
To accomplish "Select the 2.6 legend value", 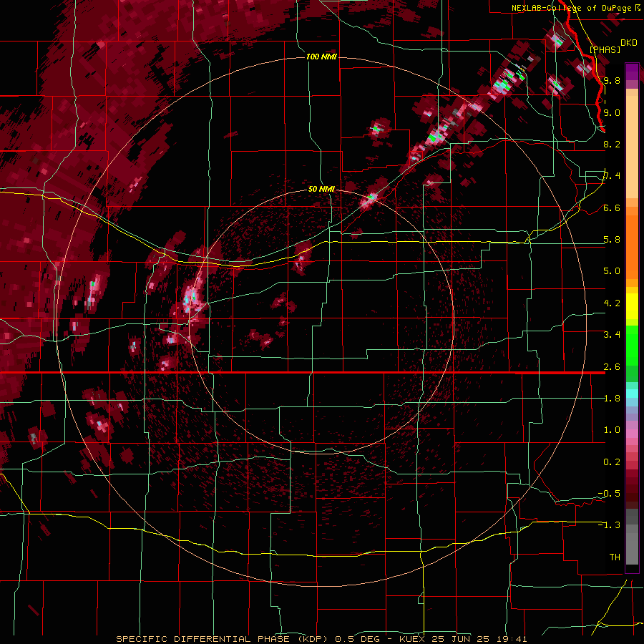I will (x=612, y=366).
